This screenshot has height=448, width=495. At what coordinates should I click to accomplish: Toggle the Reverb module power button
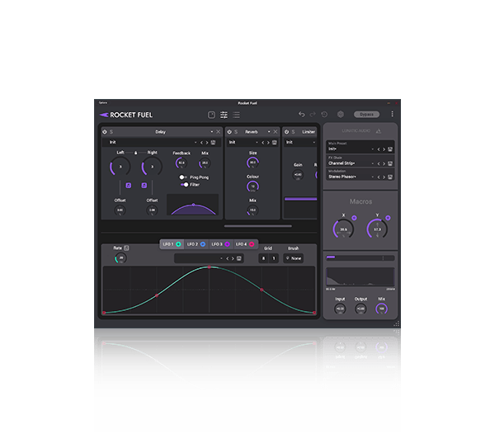point(229,131)
